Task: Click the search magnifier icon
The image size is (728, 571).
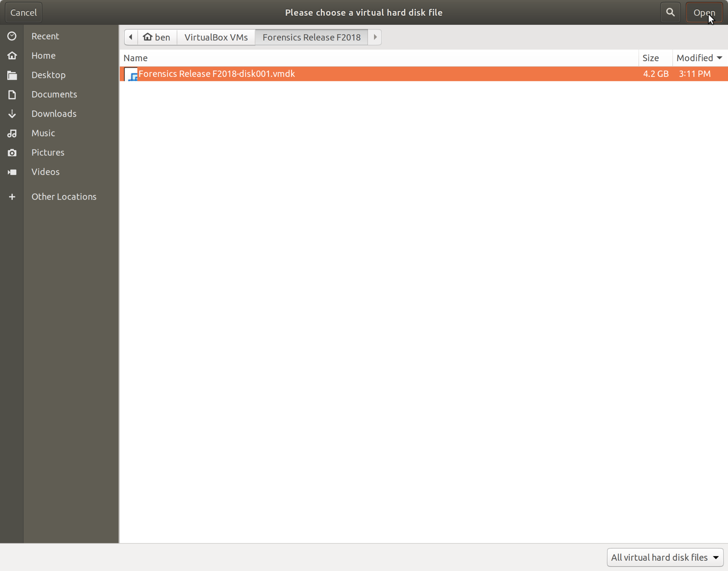Action: point(670,12)
